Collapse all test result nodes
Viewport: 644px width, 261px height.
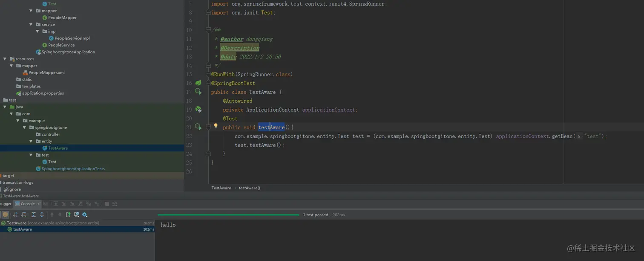pos(42,215)
